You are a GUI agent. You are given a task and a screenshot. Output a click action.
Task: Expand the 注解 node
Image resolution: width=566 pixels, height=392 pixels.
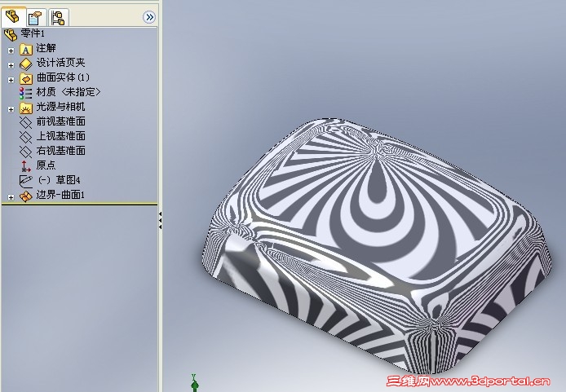(x=11, y=51)
